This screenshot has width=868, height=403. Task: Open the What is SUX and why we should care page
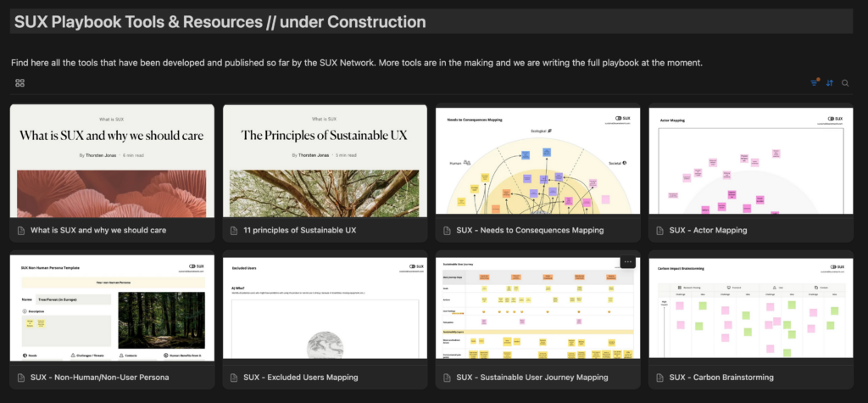point(98,230)
